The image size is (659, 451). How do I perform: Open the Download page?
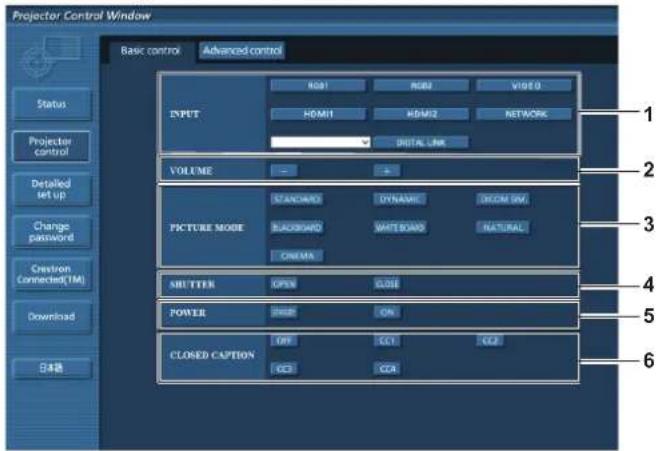click(52, 316)
